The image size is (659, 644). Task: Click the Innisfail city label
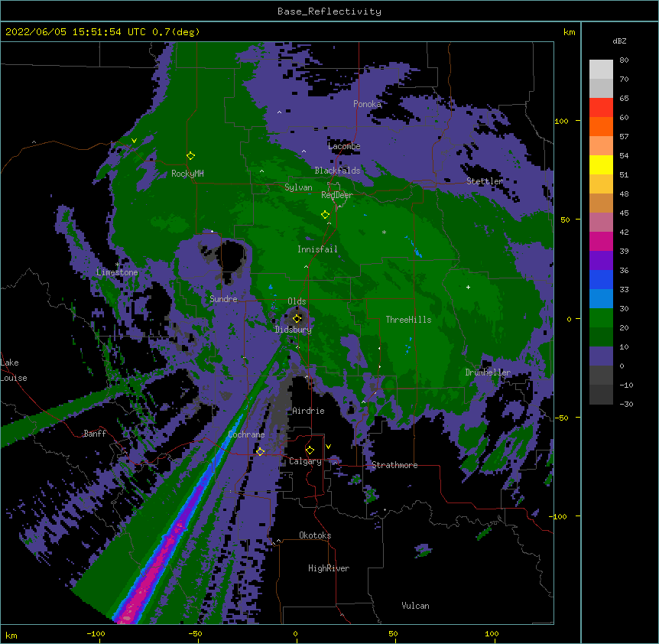click(317, 249)
